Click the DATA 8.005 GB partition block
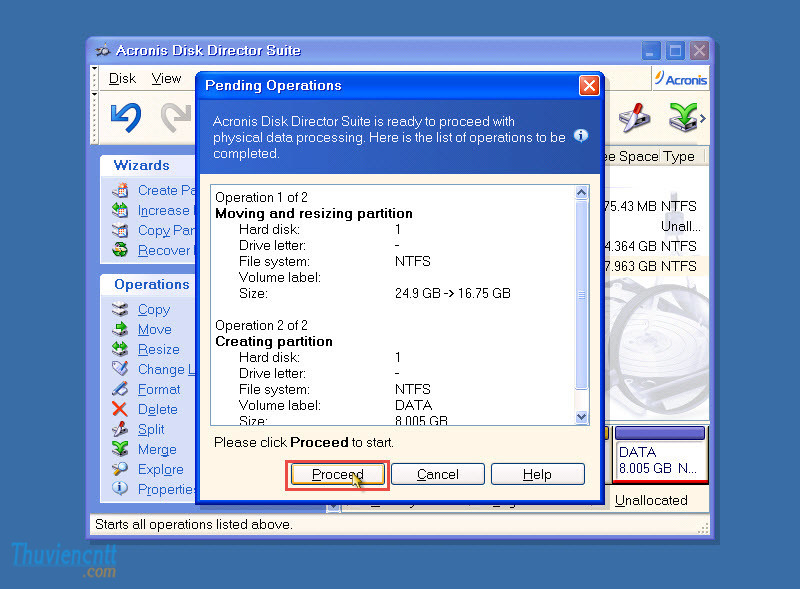 (660, 455)
